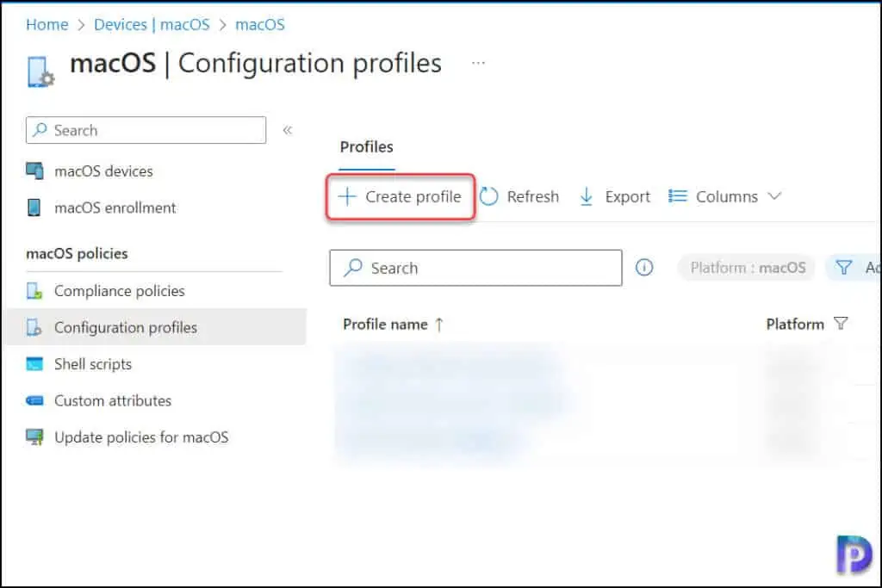The width and height of the screenshot is (882, 588).
Task: Click the Update policies monitor icon
Action: pyautogui.click(x=34, y=437)
